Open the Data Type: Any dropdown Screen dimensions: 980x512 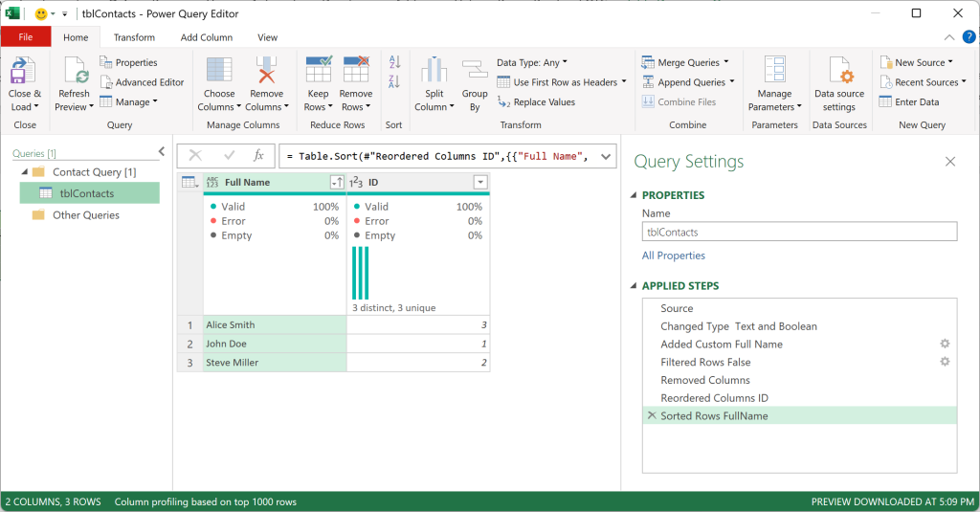[x=532, y=62]
